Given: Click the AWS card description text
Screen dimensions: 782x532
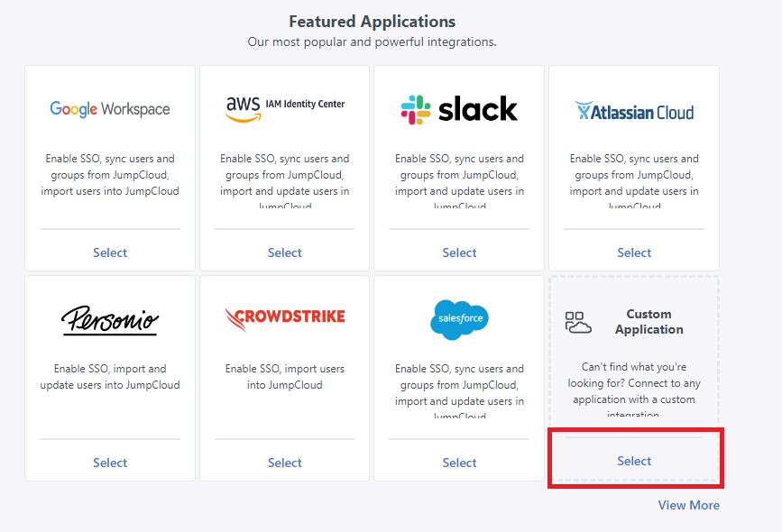Looking at the screenshot, I should 285,180.
